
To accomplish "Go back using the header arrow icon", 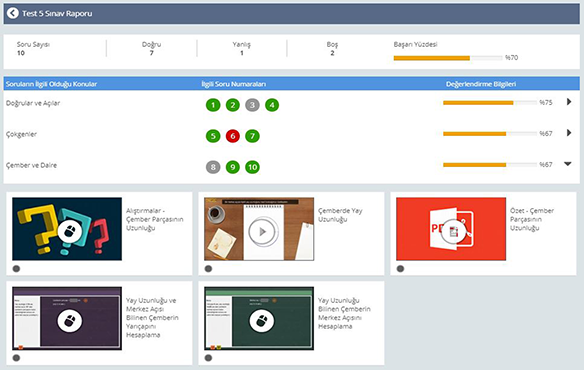I will click(13, 13).
